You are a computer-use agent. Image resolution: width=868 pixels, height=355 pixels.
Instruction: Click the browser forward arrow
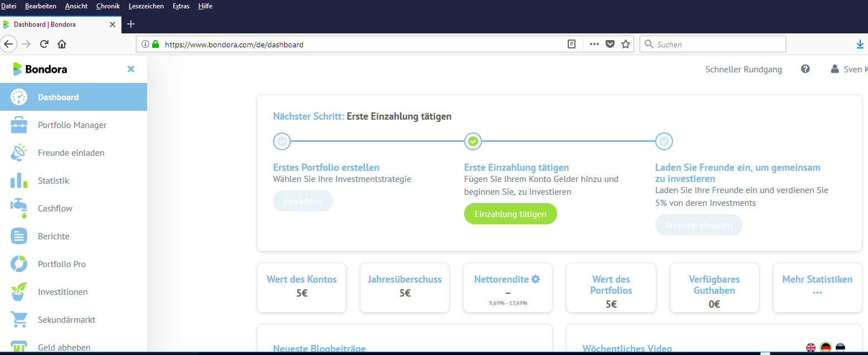[x=26, y=44]
